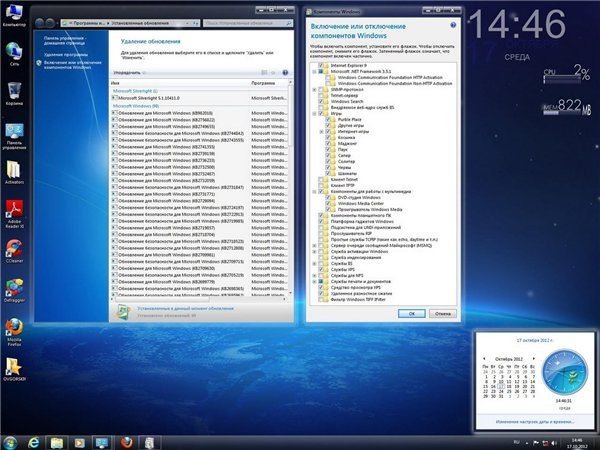Open Windows Media Player from the taskbar
The width and height of the screenshot is (600, 450).
(x=79, y=443)
